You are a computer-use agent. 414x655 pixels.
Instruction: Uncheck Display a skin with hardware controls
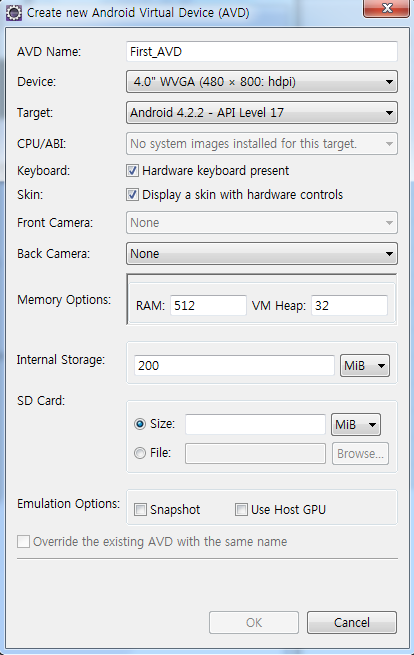pos(132,195)
